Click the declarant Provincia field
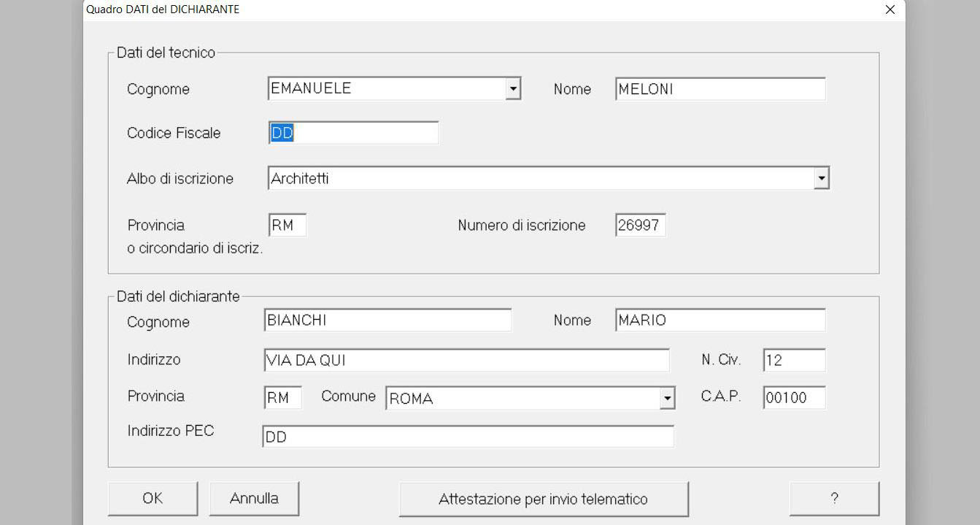This screenshot has height=525, width=980. [282, 399]
